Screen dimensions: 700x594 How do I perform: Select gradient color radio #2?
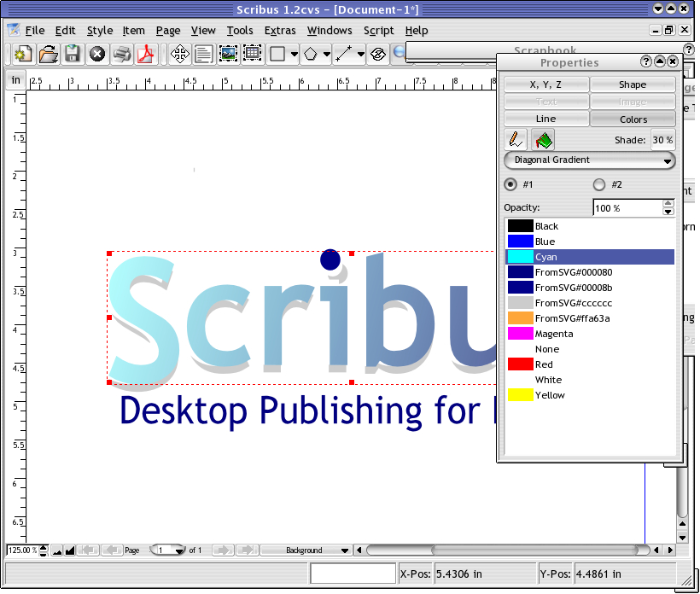(599, 184)
